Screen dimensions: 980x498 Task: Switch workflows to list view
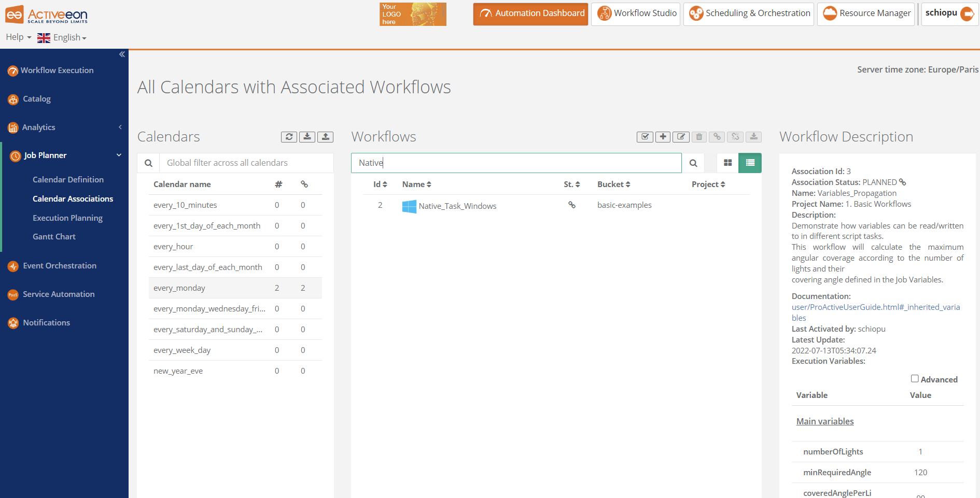point(750,163)
